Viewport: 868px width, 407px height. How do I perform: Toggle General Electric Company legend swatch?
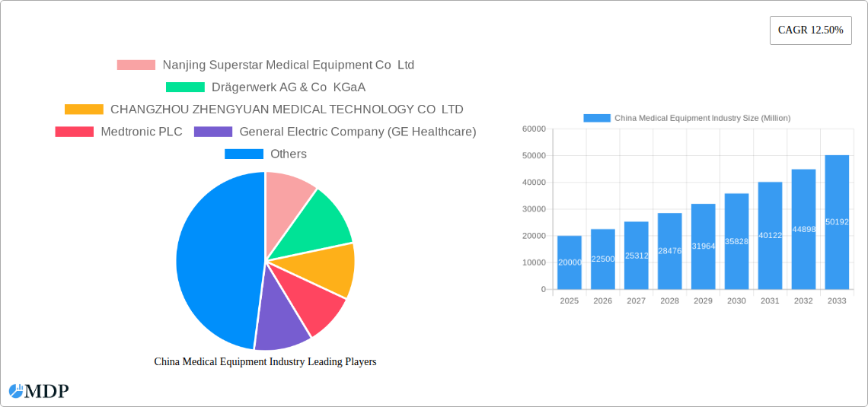click(213, 132)
